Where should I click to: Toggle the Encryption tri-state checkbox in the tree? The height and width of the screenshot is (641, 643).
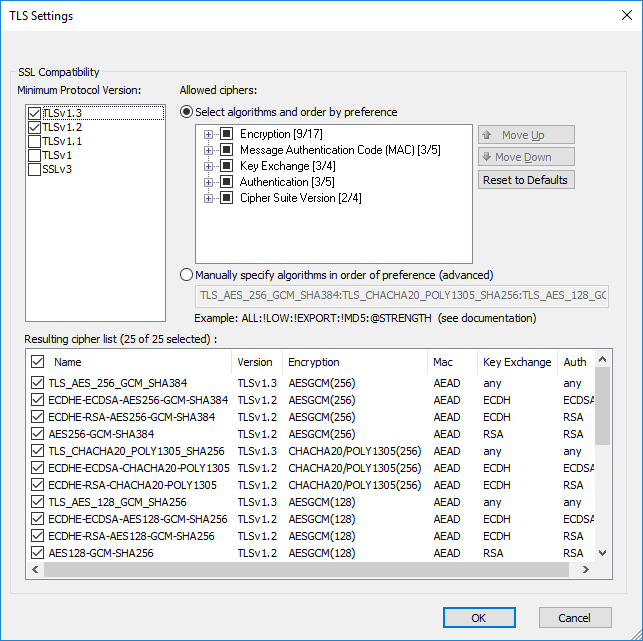tap(226, 134)
